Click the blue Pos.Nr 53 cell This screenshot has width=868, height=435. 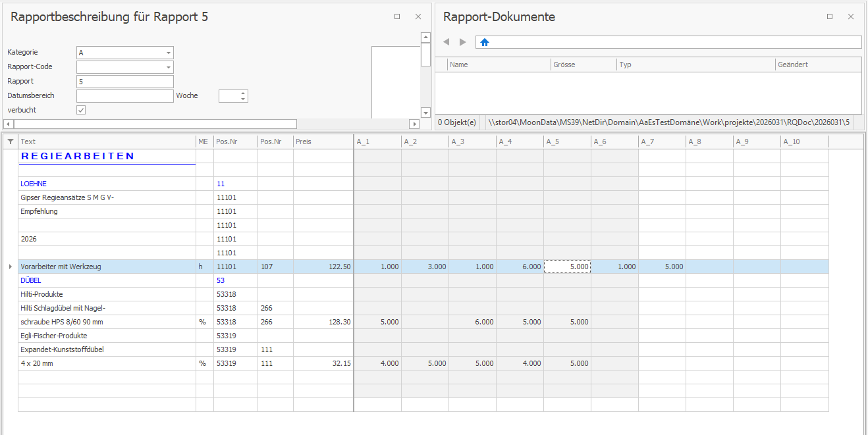click(236, 280)
